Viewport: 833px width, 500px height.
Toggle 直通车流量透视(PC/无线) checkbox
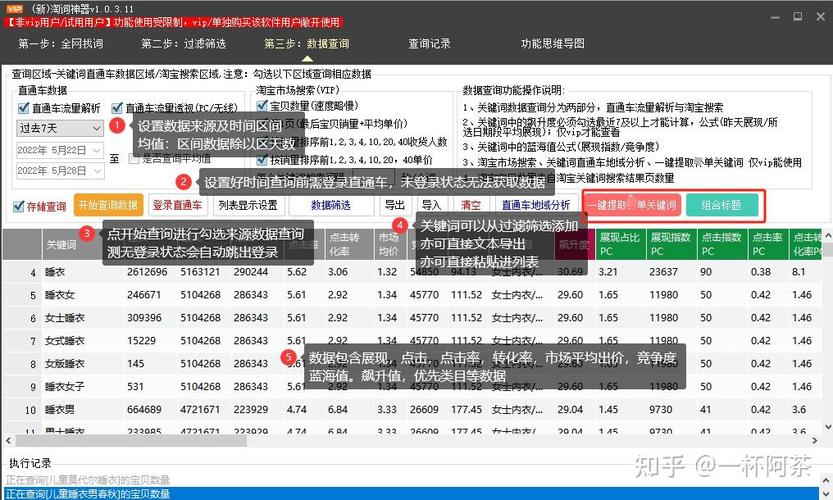point(117,108)
